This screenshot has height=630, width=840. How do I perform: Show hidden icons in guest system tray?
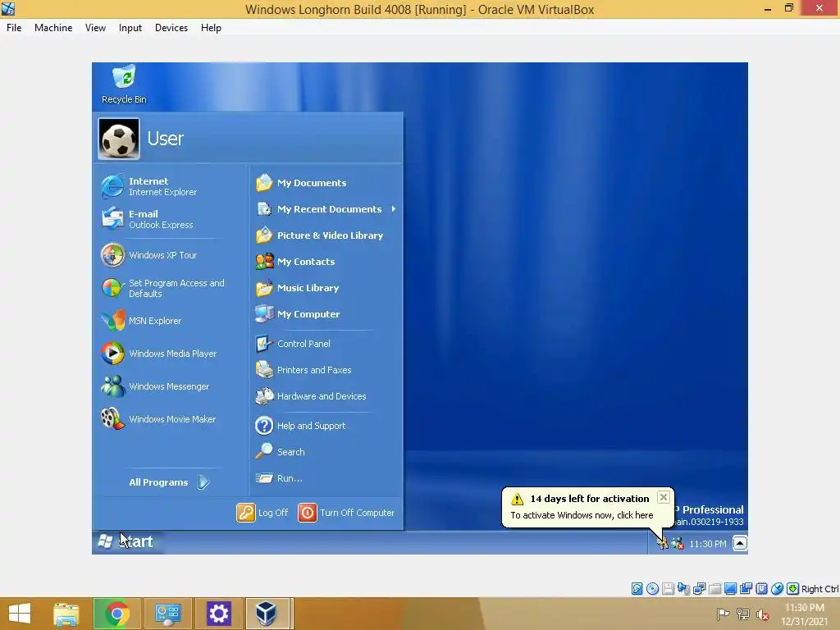click(x=740, y=543)
